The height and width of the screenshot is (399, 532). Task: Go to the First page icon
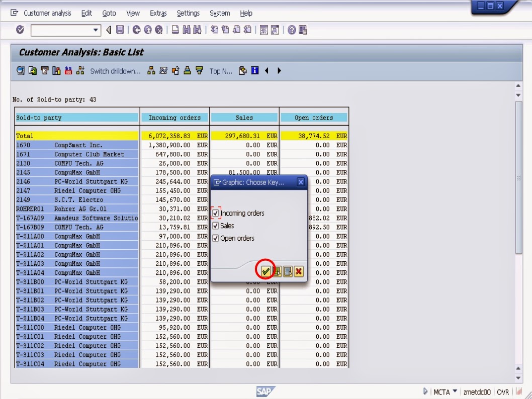[x=214, y=30]
